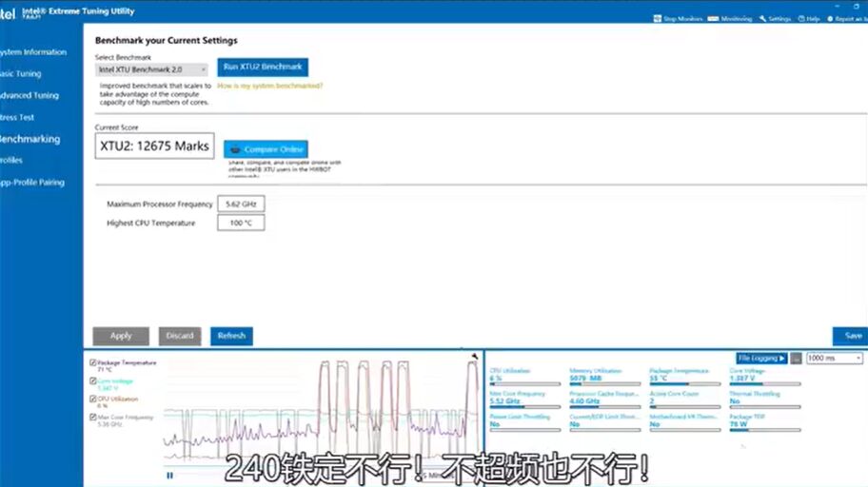
Task: Pause the monitoring graph
Action: coord(169,476)
